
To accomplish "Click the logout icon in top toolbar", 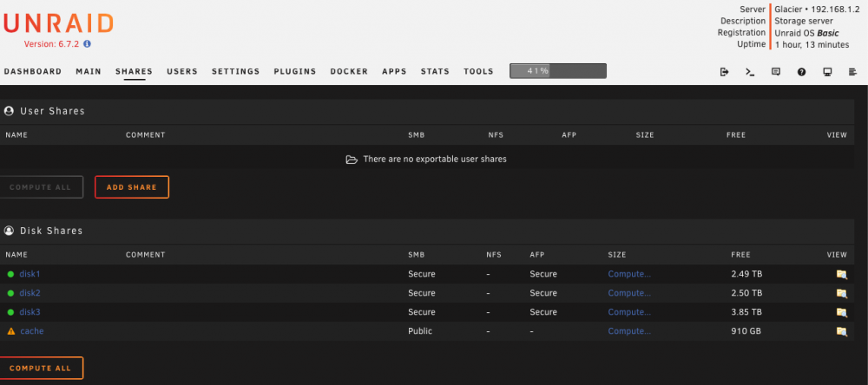I will (x=724, y=72).
